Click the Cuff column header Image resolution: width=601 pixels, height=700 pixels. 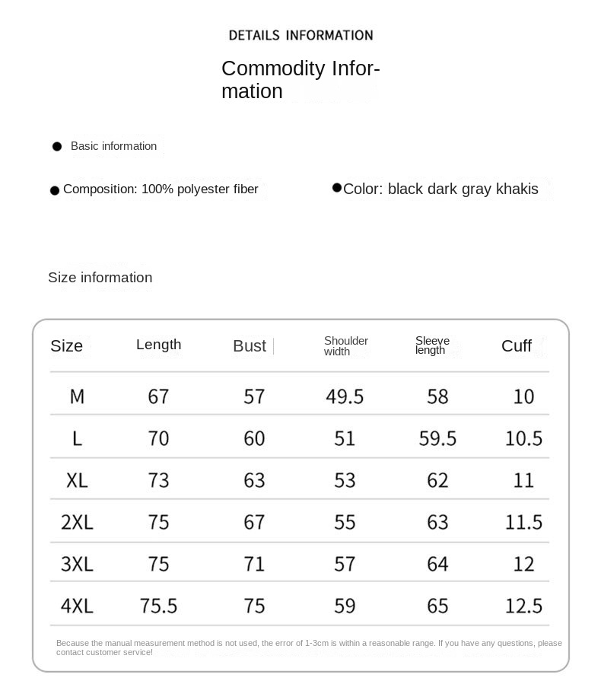pos(516,346)
